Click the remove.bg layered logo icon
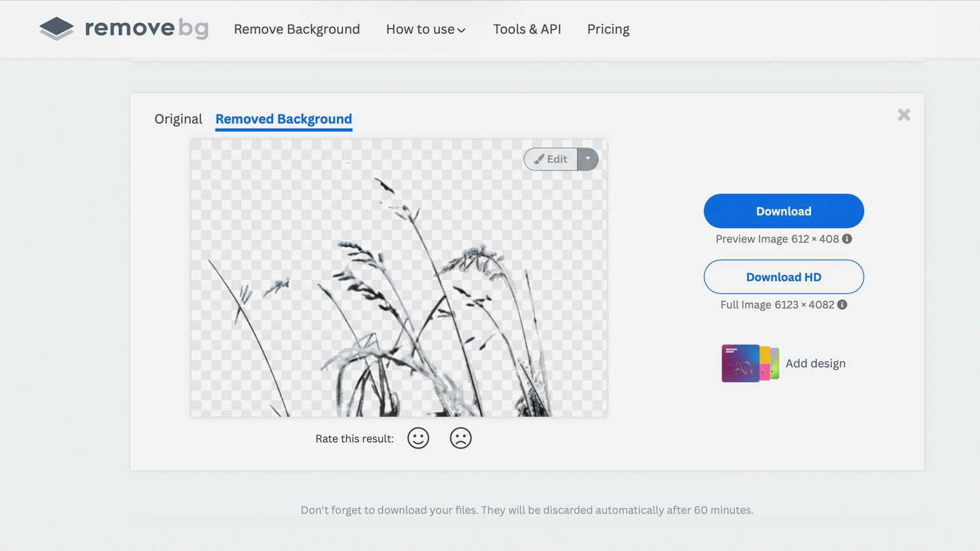 pos(57,29)
